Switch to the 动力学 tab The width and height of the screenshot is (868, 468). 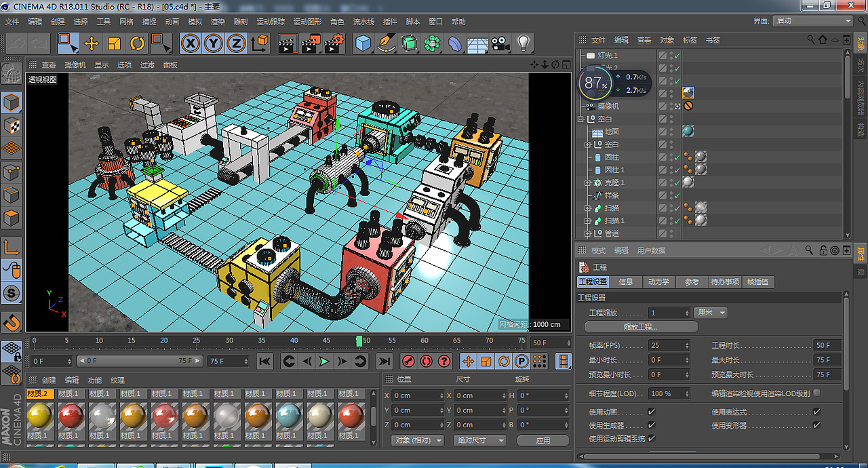coord(658,281)
